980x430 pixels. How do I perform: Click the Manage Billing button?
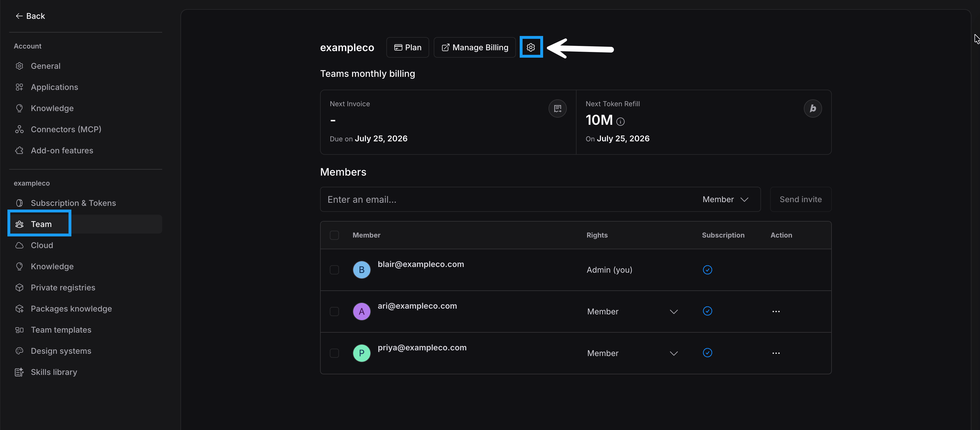pos(474,48)
